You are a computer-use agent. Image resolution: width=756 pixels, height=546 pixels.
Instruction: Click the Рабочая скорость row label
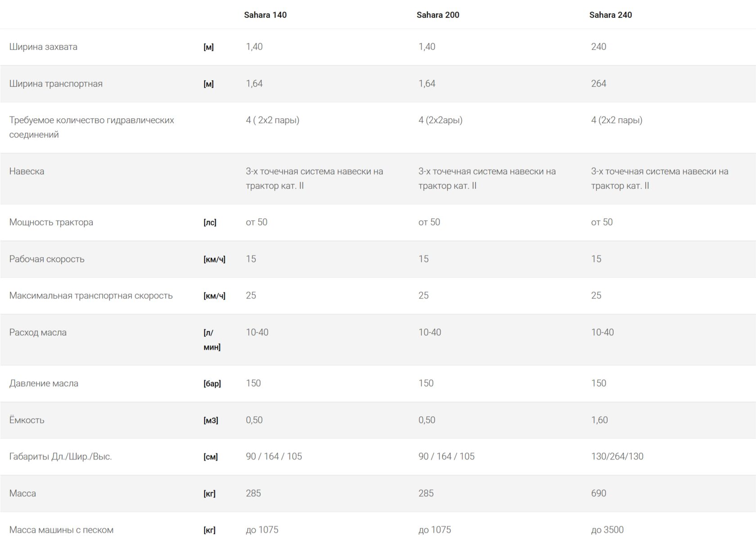point(47,259)
